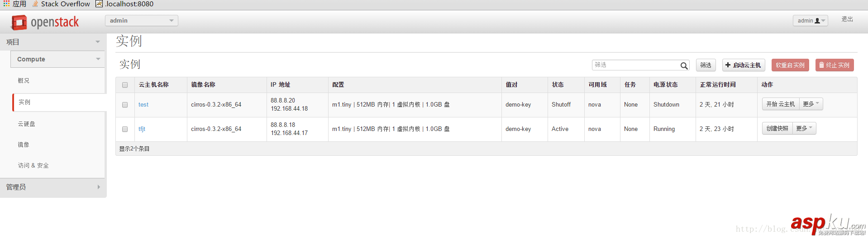Viewport: 868px width, 238px height.
Task: Click the admin user profile icon
Action: (817, 21)
